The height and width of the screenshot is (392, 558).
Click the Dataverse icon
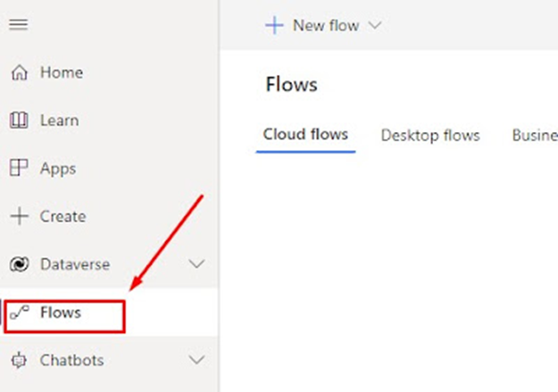pyautogui.click(x=19, y=265)
